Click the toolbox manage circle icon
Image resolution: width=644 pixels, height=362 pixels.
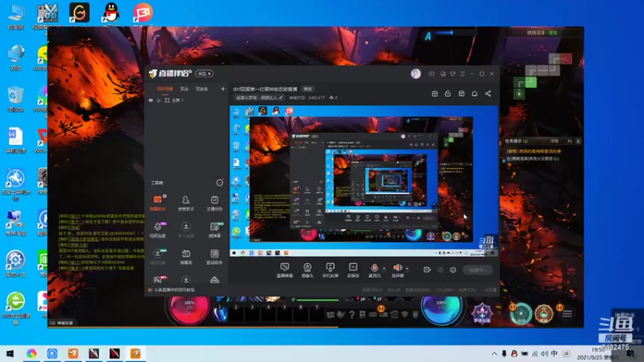pos(220,183)
